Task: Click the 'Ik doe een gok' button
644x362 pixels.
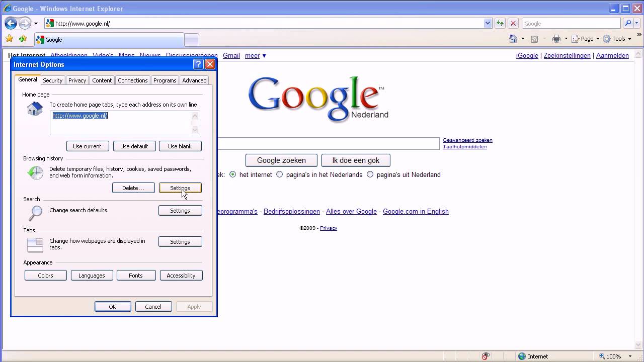Action: coord(356,160)
